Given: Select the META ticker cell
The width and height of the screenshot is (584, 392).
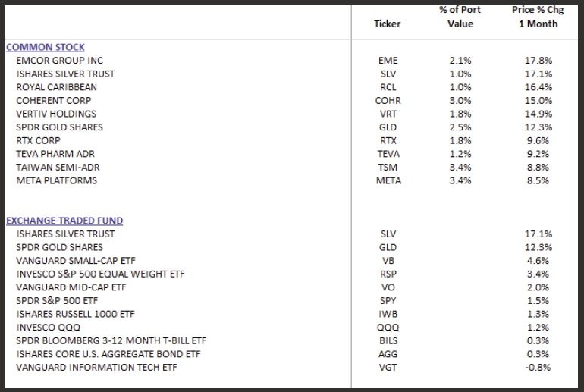Looking at the screenshot, I should click(387, 180).
